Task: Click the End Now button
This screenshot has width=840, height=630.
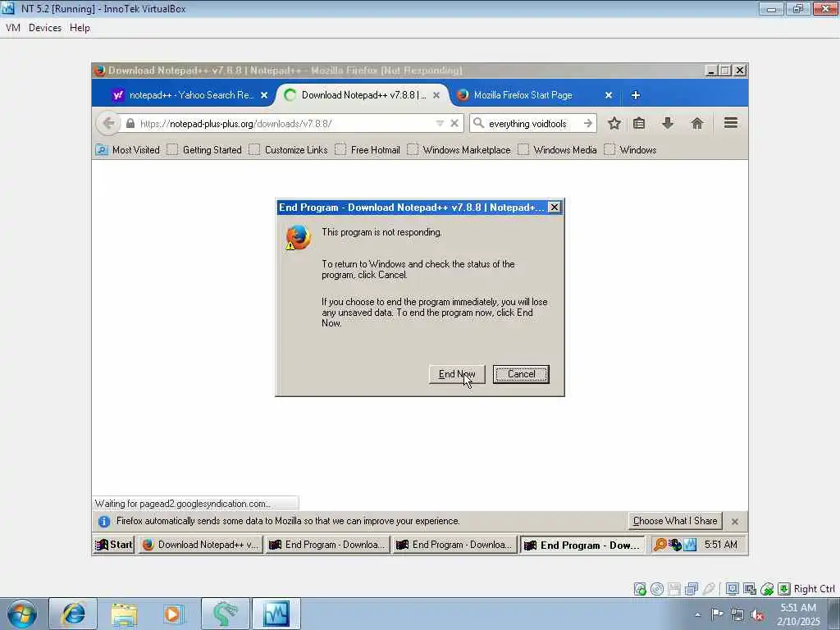Action: [x=457, y=374]
